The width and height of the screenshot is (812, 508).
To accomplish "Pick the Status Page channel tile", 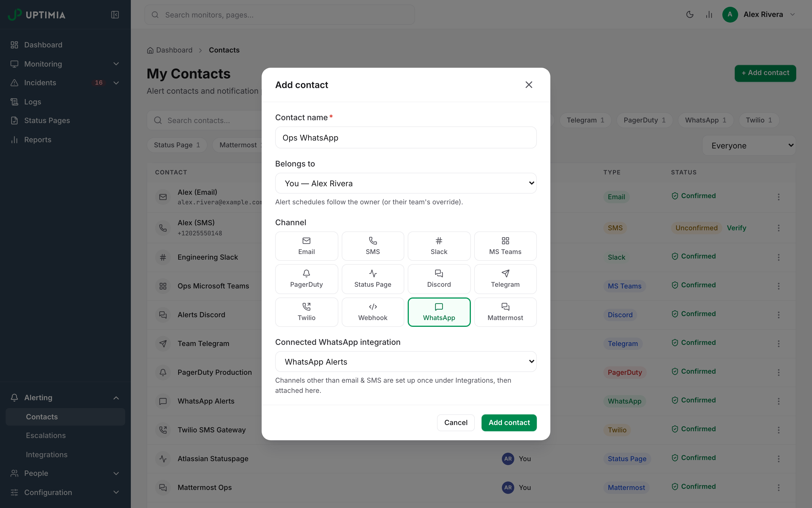I will 373,279.
